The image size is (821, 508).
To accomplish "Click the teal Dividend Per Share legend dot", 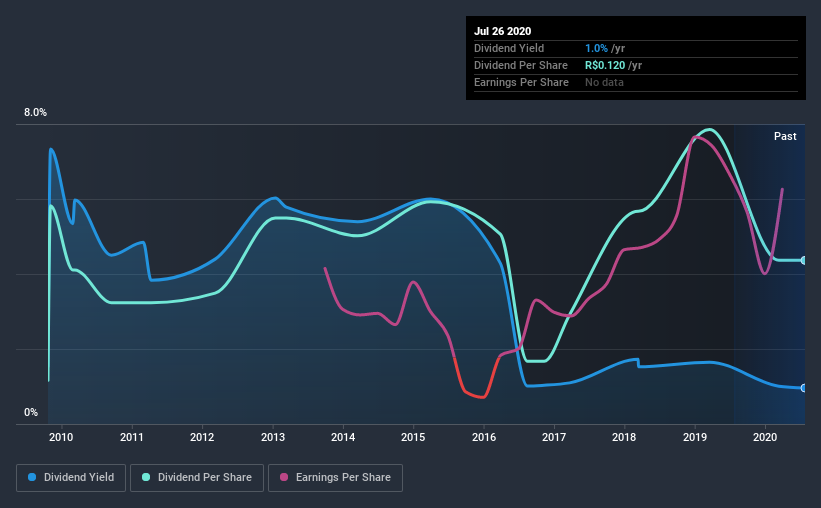I will coord(146,477).
